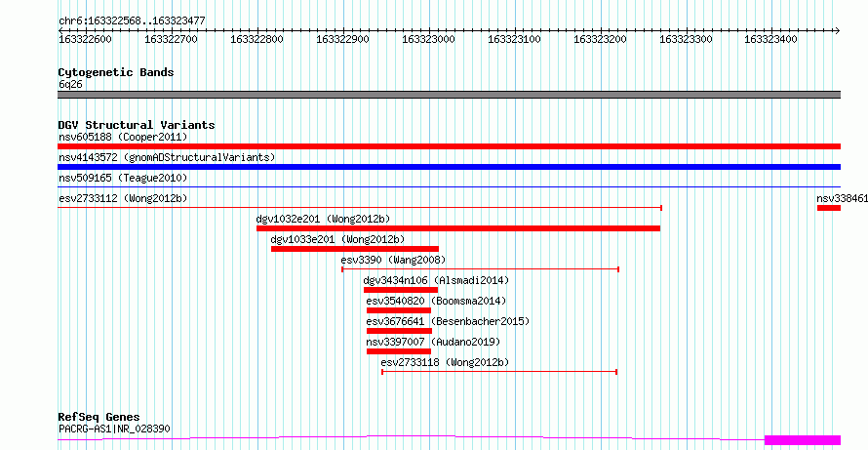This screenshot has width=868, height=450.
Task: Click ruler position 163323400
Action: 771,39
